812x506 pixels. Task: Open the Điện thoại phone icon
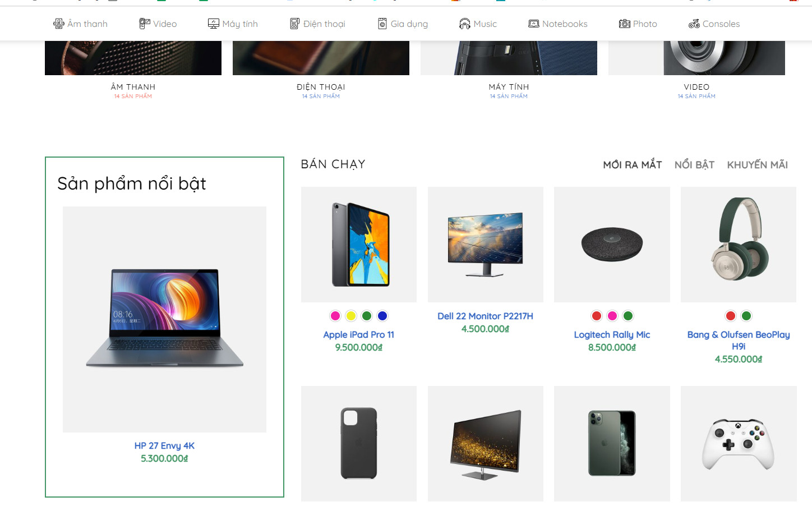pos(294,24)
